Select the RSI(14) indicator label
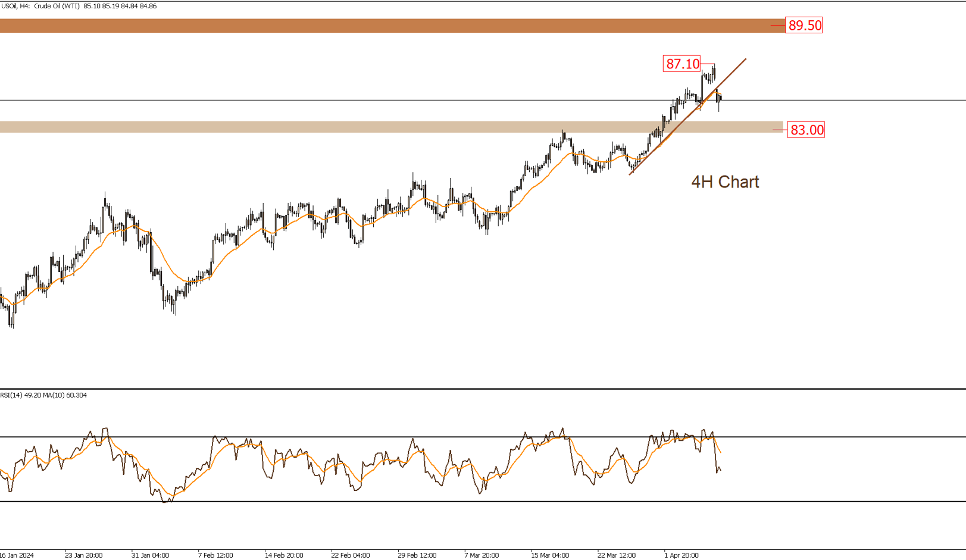The image size is (966, 560). 43,395
